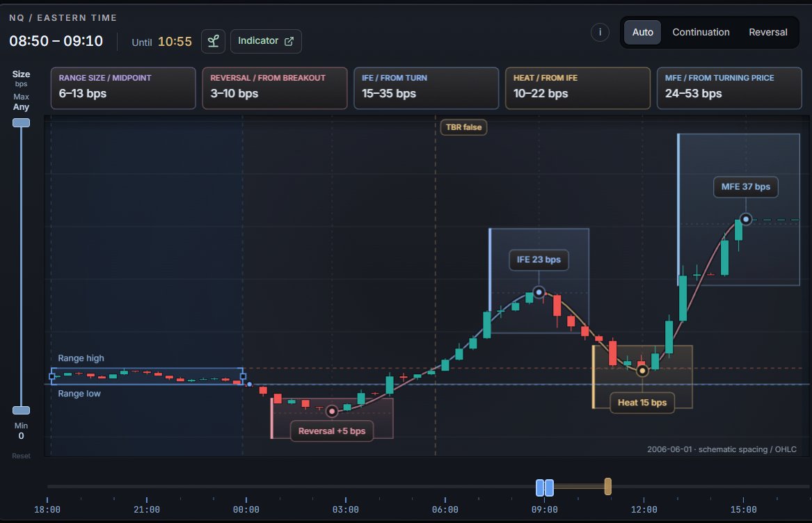812x523 pixels.
Task: Click the Heat 15 bps label
Action: [x=642, y=403]
